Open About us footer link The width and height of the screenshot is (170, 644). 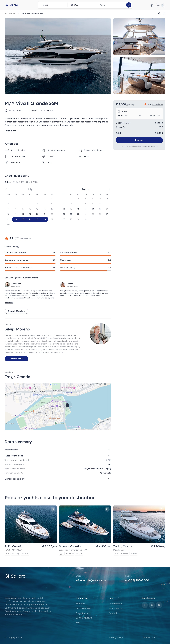point(80,604)
